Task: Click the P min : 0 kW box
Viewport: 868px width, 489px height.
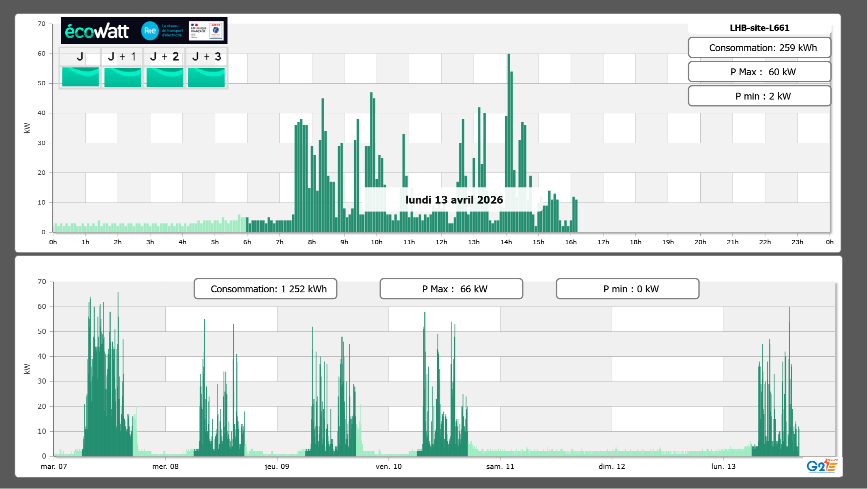Action: (627, 289)
